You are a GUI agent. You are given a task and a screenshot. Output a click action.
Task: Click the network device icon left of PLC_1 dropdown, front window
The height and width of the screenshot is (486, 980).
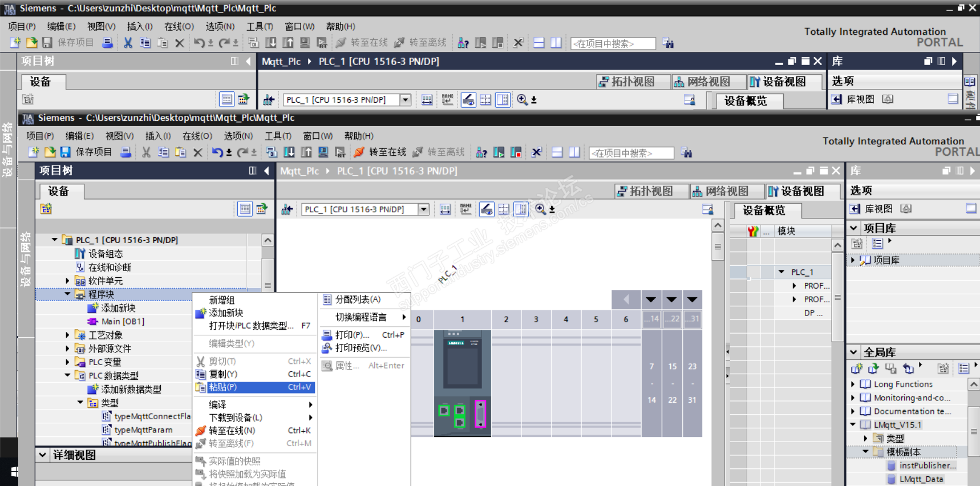287,209
